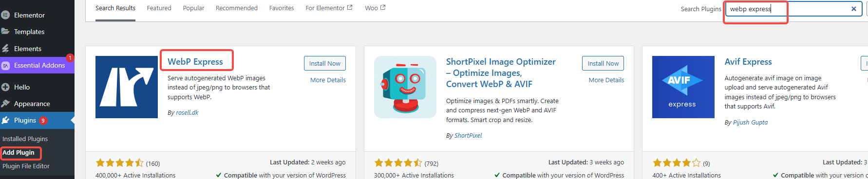Open the ShortPixel Image Optimizer title link
The height and width of the screenshot is (179, 868).
point(501,73)
